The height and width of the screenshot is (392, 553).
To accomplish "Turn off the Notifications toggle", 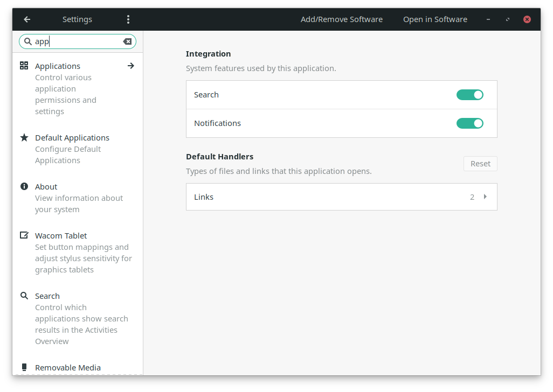I will tap(469, 123).
